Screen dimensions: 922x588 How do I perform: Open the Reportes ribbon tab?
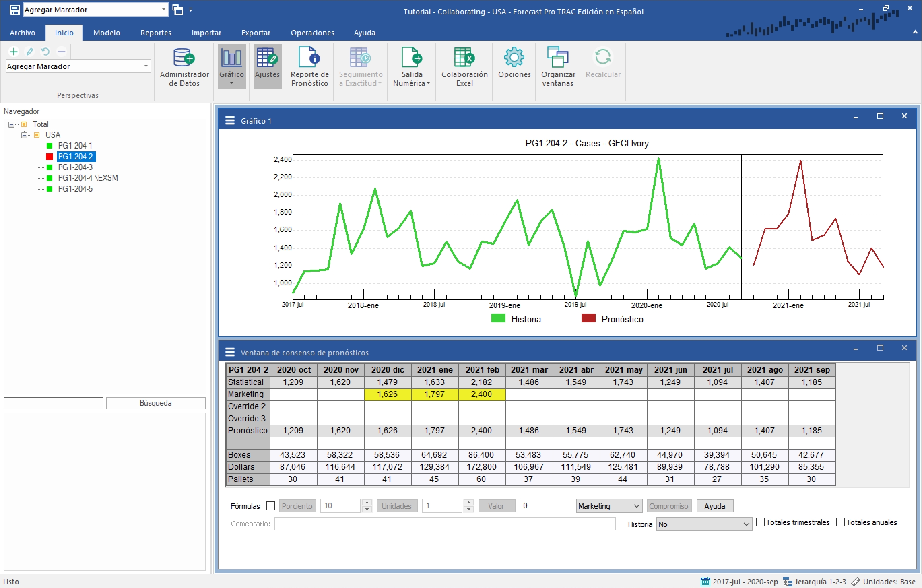[x=156, y=33]
